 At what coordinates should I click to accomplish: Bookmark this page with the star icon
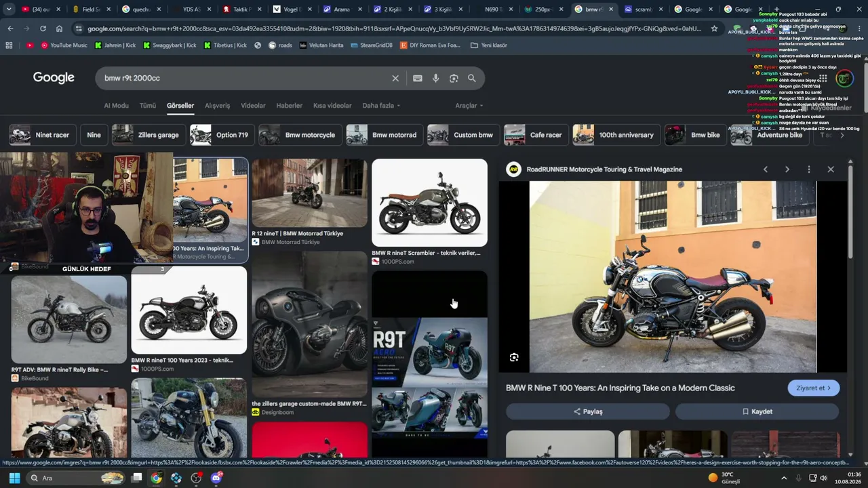pyautogui.click(x=714, y=28)
